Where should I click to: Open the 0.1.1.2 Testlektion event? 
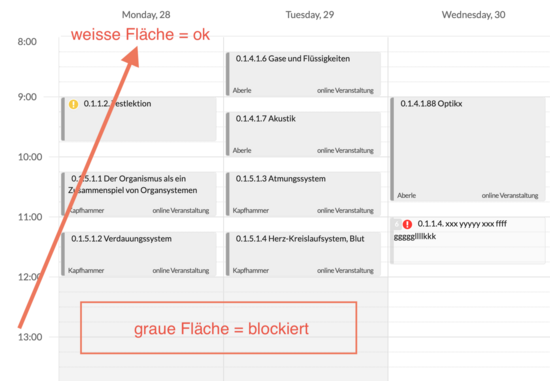[x=139, y=119]
